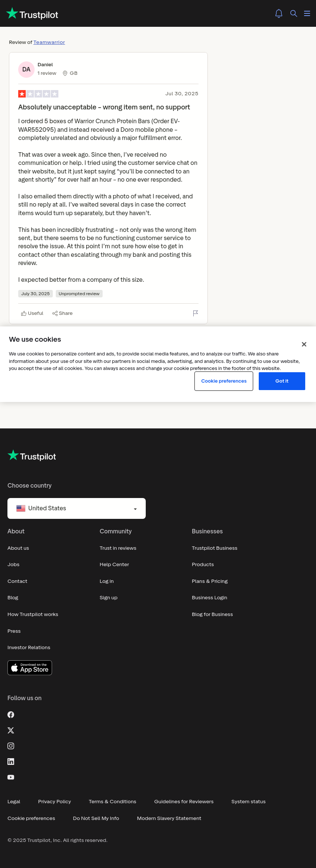Screen dimensions: 316x868
Task: Click Download on the App Store badge
Action: click(30, 668)
